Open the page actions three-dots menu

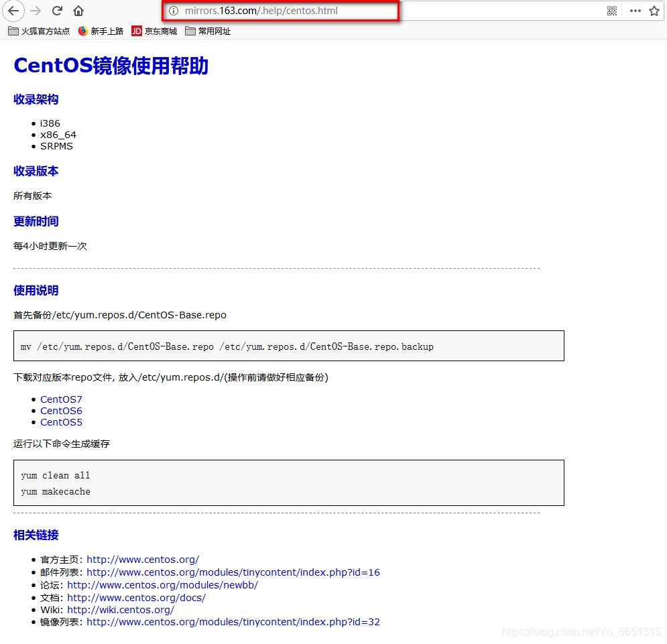tap(635, 11)
